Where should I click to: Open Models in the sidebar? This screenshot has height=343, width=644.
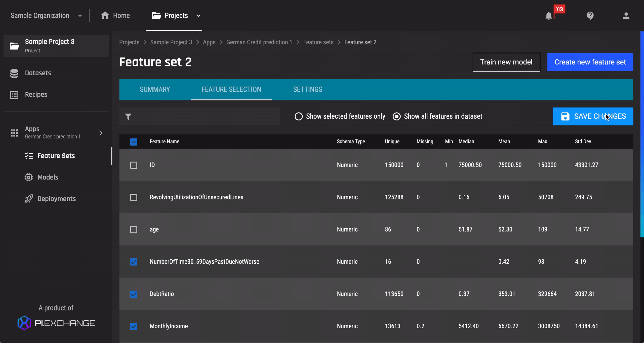pyautogui.click(x=48, y=177)
